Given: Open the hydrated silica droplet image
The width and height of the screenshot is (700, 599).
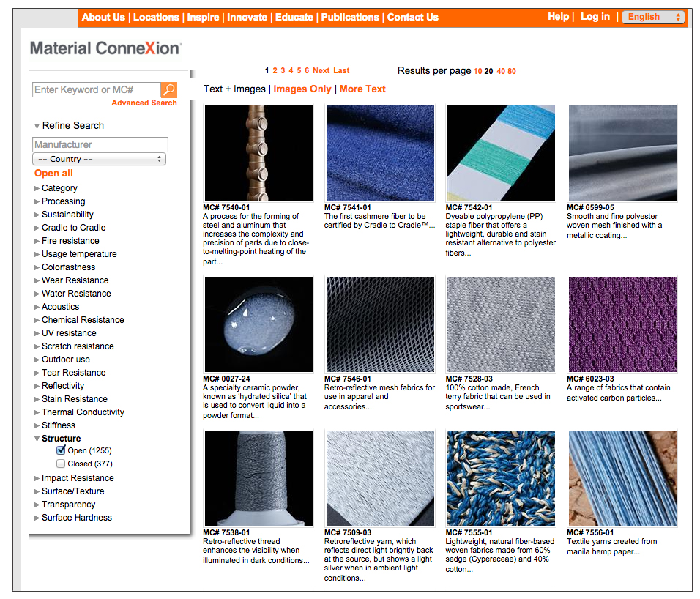Looking at the screenshot, I should pos(258,324).
